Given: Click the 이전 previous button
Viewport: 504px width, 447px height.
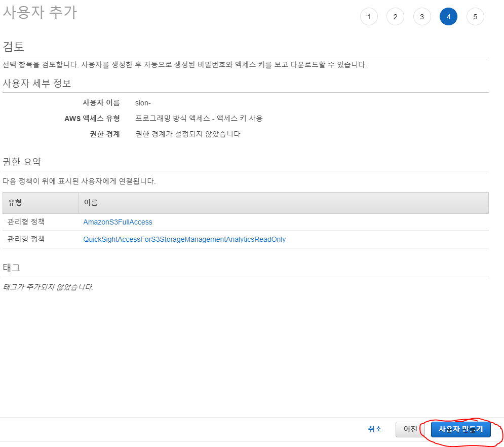Looking at the screenshot, I should [410, 429].
